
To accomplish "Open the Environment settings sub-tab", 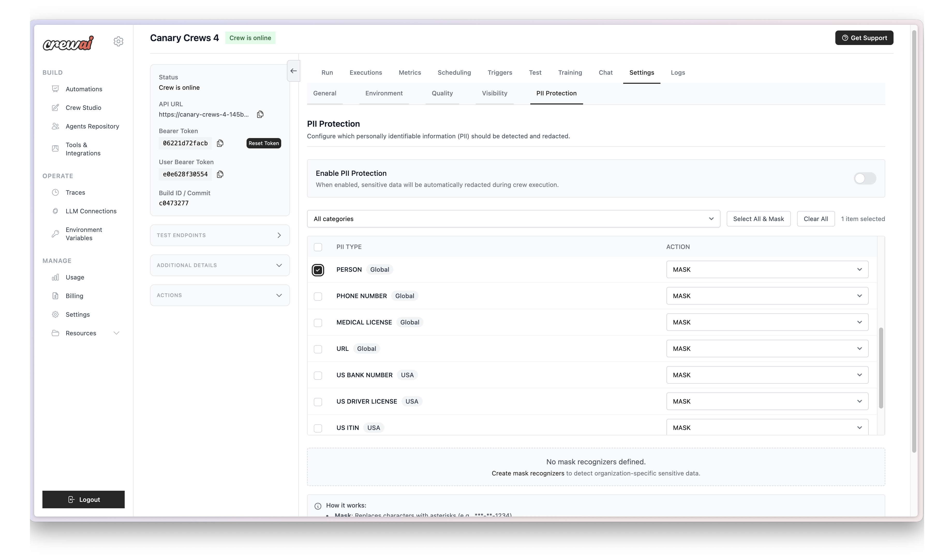I will [x=383, y=93].
